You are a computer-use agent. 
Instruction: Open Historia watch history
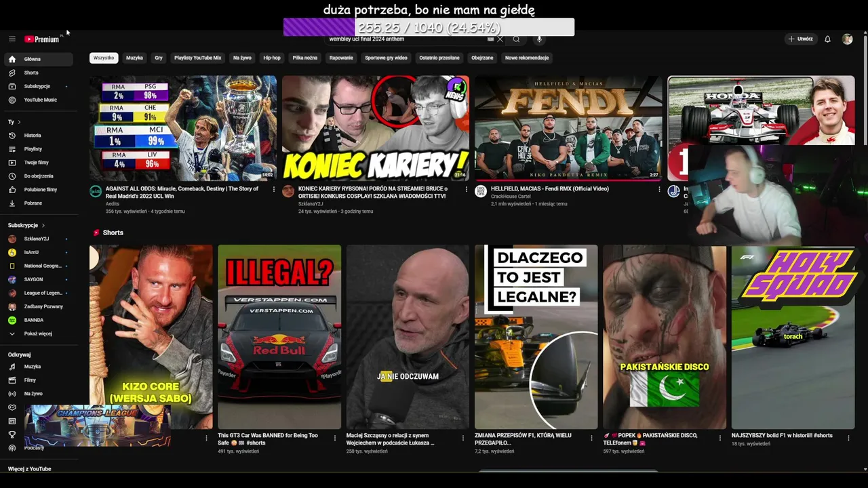tap(40, 136)
